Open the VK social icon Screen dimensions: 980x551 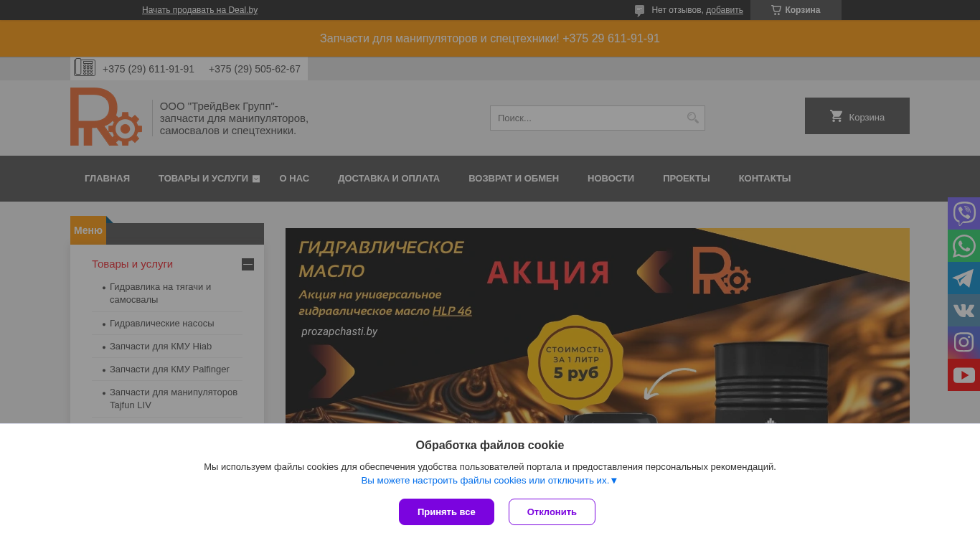[x=963, y=310]
